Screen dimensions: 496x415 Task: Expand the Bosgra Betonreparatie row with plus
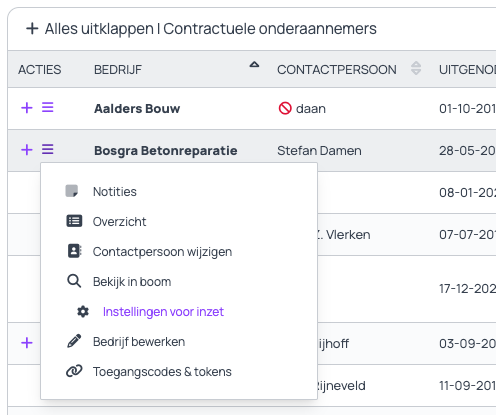27,150
